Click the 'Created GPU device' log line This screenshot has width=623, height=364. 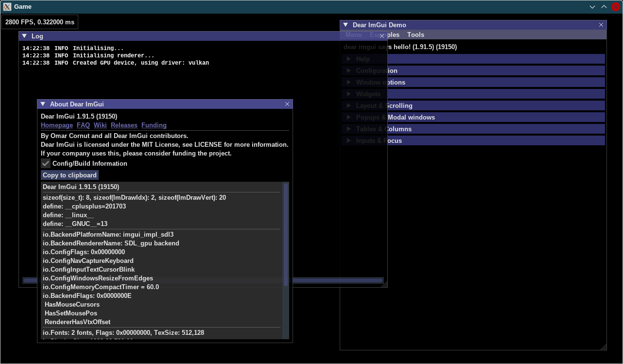[116, 63]
